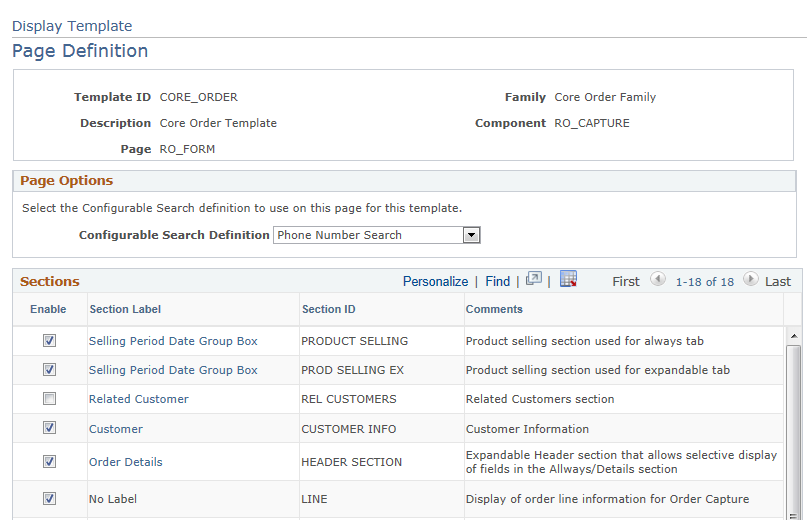
Task: Uncheck Enable for HEADER SECTION row
Action: point(49,462)
